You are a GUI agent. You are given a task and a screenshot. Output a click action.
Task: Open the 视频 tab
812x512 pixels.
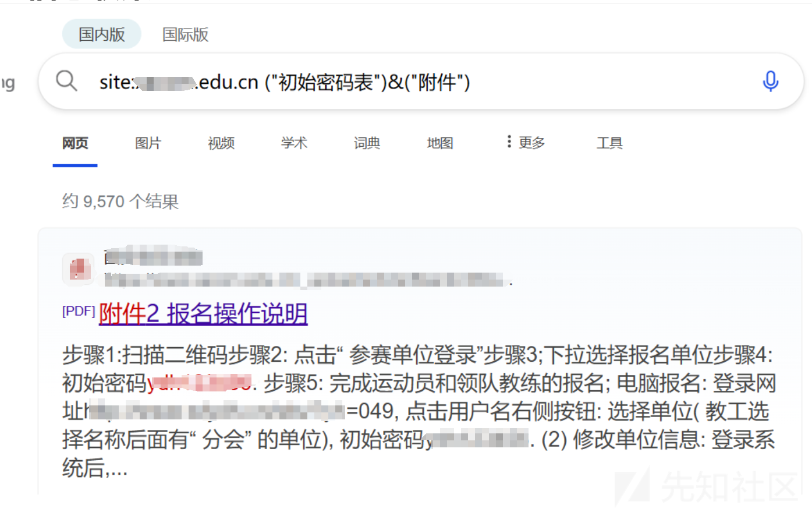click(x=221, y=143)
